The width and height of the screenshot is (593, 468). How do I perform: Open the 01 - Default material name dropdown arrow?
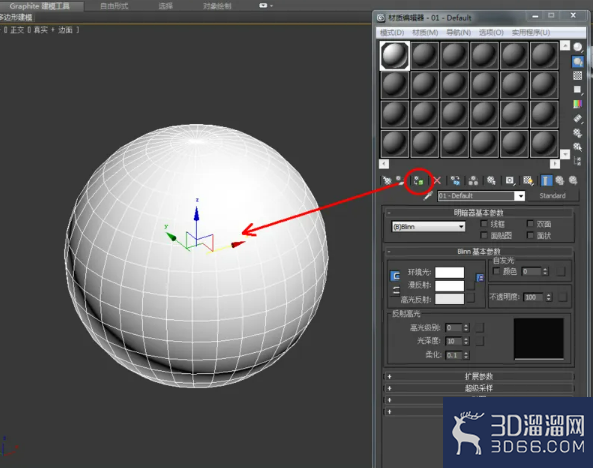tap(520, 196)
